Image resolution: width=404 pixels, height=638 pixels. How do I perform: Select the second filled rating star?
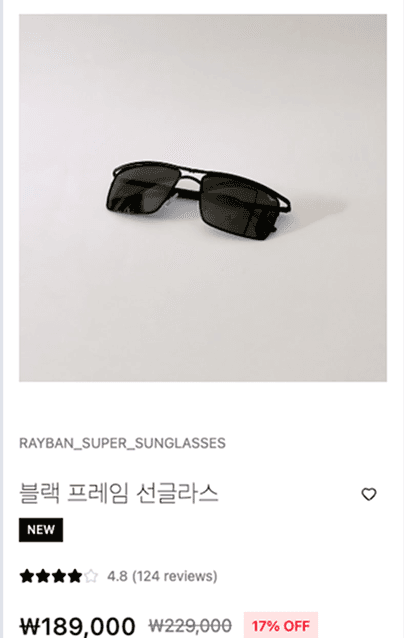pyautogui.click(x=43, y=576)
